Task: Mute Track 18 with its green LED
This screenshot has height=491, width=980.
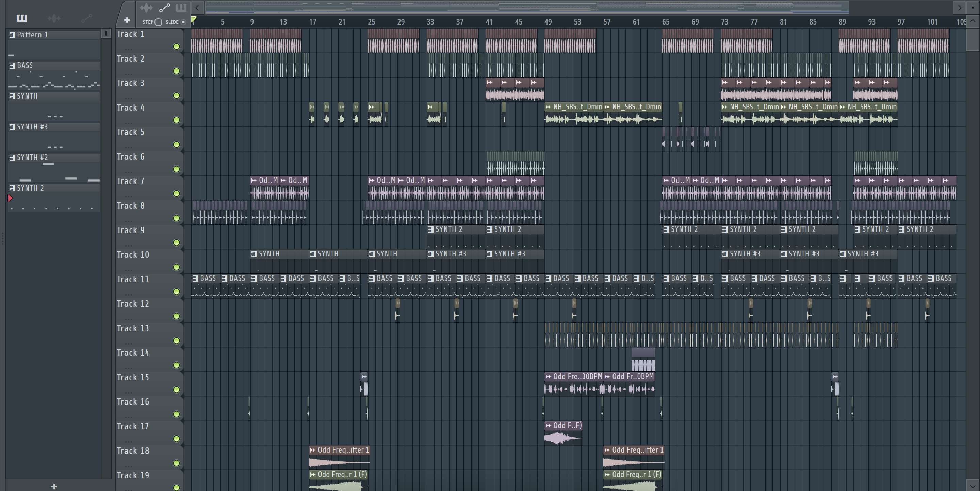Action: pyautogui.click(x=176, y=463)
